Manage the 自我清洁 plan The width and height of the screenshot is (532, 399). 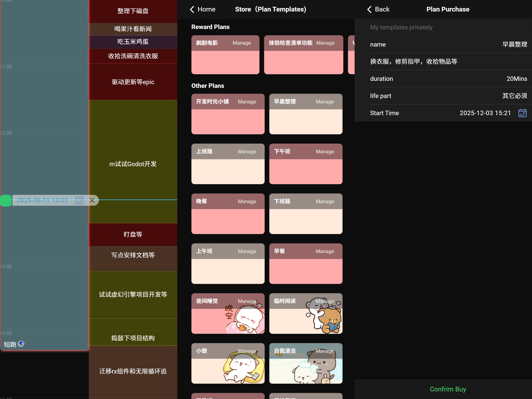pos(325,351)
